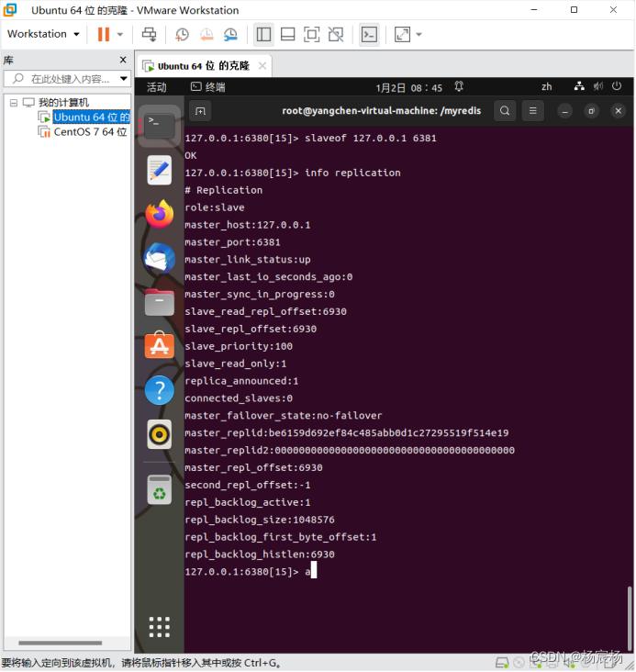Expand the power options dropdown arrow next to pause
Image resolution: width=636 pixels, height=672 pixels.
pos(120,34)
